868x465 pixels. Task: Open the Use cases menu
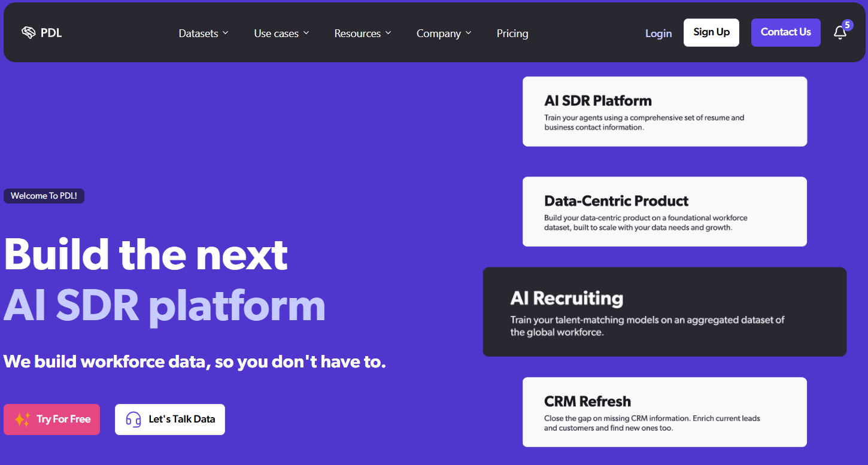pos(281,34)
